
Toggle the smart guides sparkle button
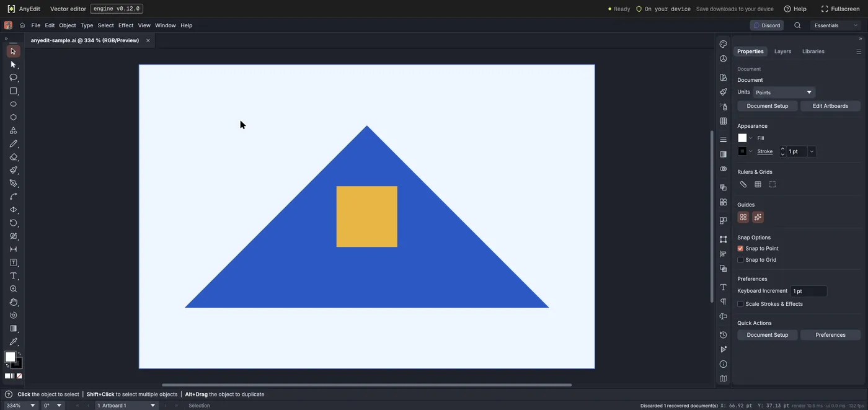[x=758, y=217]
